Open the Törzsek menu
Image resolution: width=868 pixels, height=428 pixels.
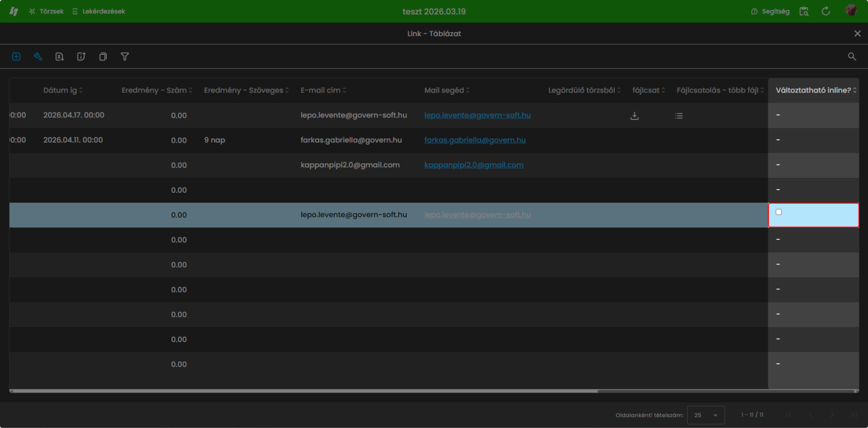[x=47, y=11]
